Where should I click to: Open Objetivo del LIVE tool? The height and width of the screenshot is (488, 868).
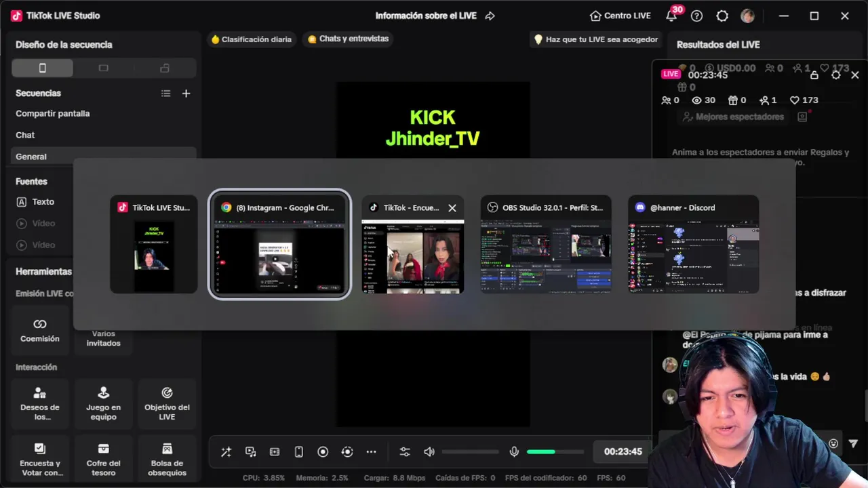pos(167,403)
